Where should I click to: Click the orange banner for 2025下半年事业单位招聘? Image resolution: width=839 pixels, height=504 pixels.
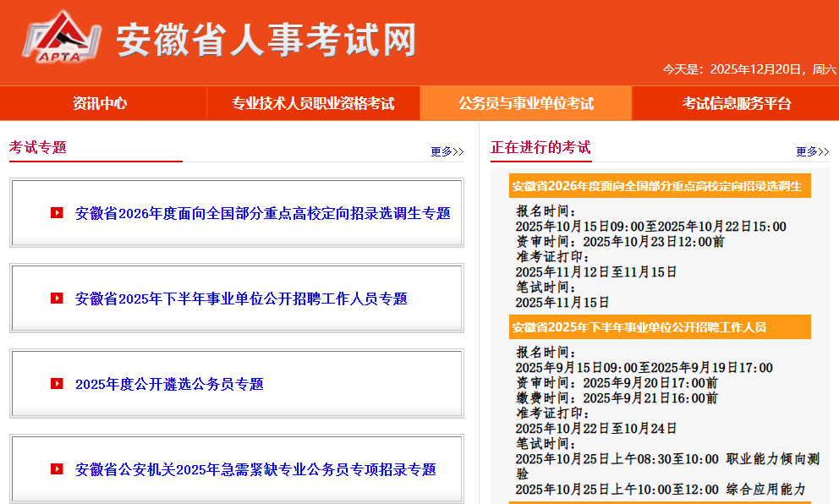click(x=661, y=328)
